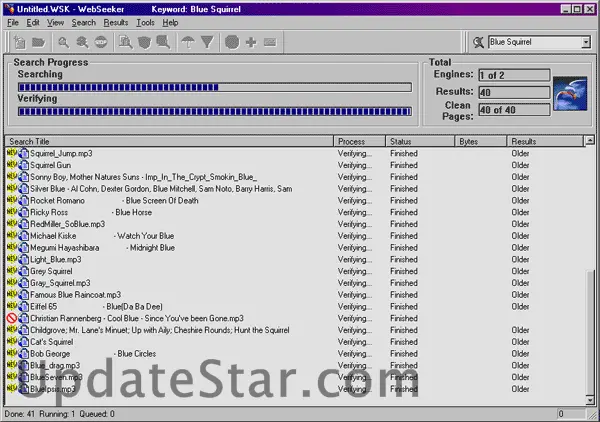Select the Blue_drag.mp3 result
The image size is (600, 422).
(295, 365)
